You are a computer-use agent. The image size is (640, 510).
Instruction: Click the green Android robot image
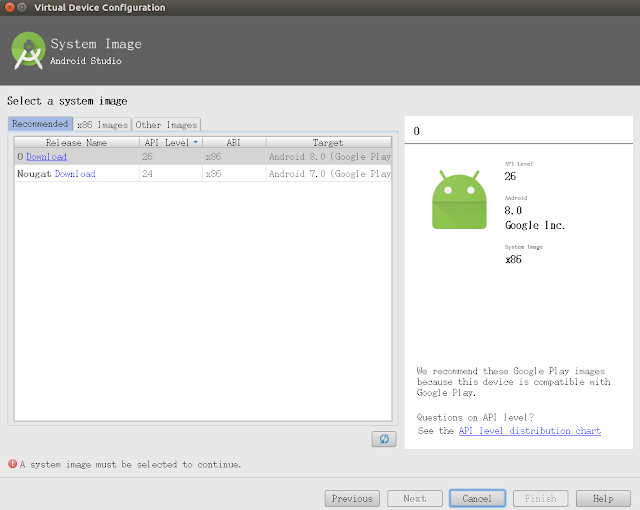[459, 200]
